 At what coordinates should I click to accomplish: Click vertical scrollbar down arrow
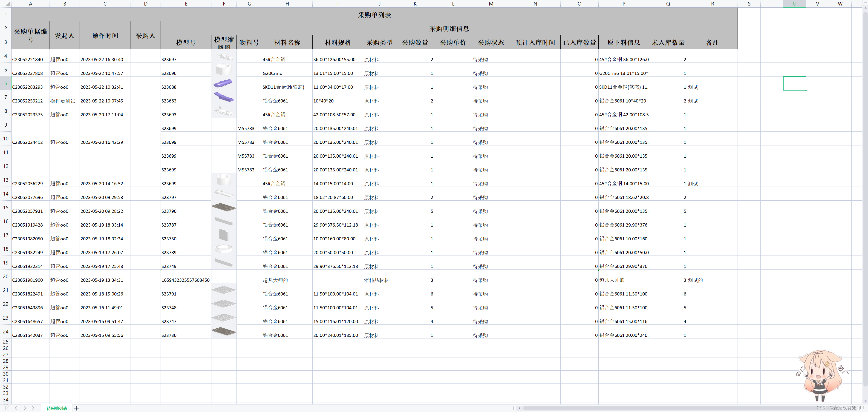coord(865,401)
